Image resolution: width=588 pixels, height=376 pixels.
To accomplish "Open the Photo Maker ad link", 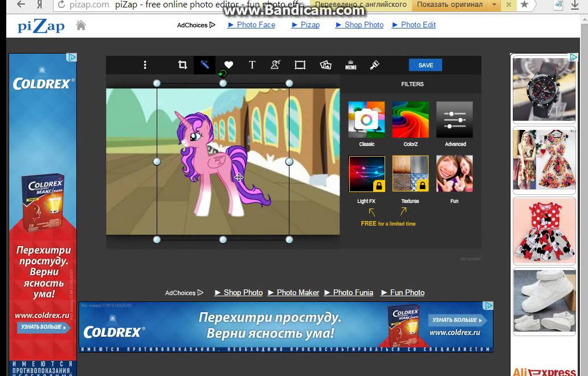I will pyautogui.click(x=293, y=292).
